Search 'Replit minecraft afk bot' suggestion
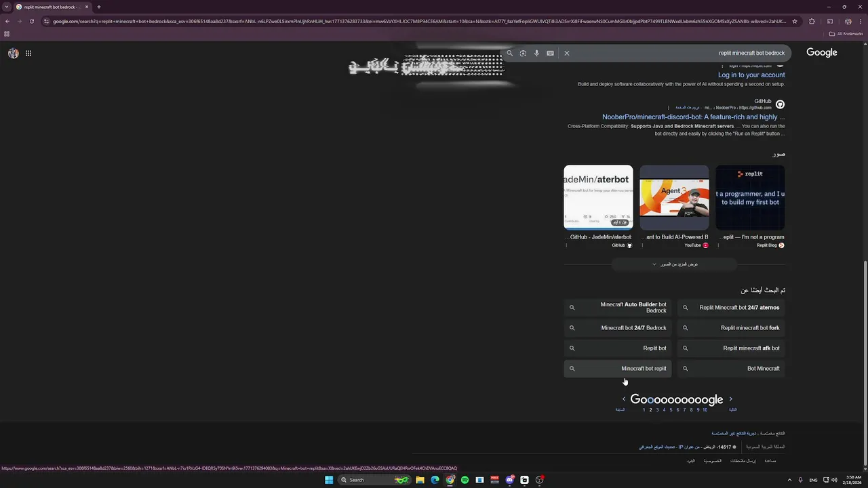Viewport: 868px width, 488px height. [731, 348]
